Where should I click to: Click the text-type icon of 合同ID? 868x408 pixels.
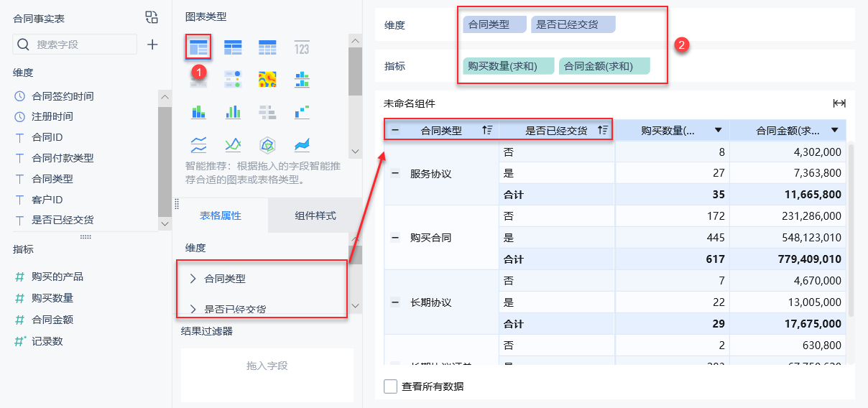click(x=19, y=137)
